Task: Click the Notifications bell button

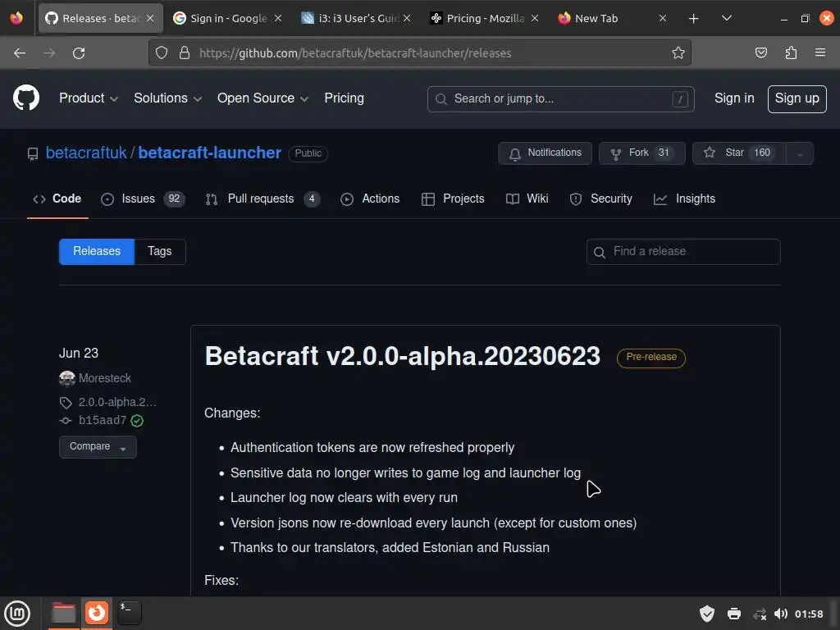Action: [545, 153]
